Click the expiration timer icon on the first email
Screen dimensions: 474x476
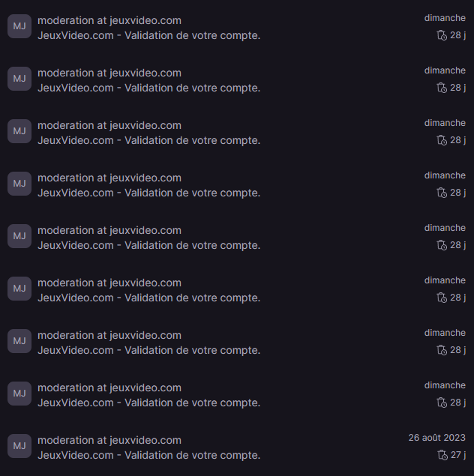coord(442,35)
